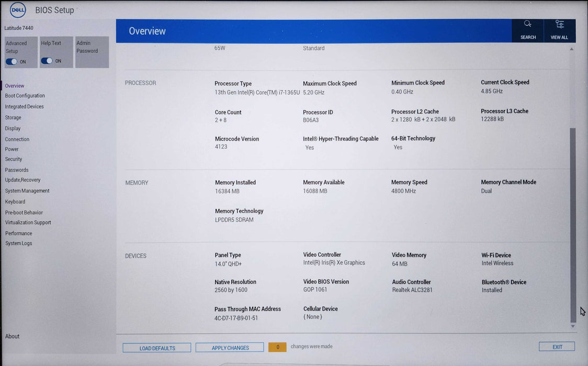Click scrollbar down arrow
Image resolution: width=588 pixels, height=366 pixels.
tap(573, 326)
